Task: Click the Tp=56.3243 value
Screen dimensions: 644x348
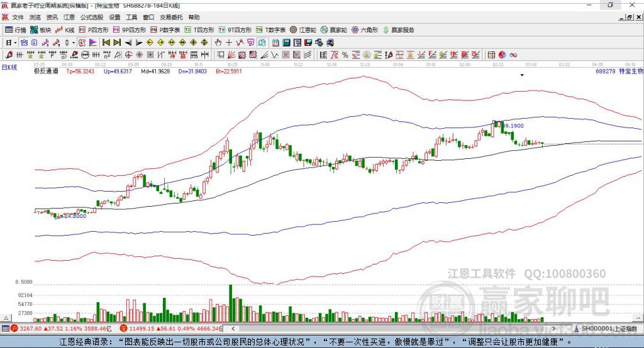Action: point(80,72)
